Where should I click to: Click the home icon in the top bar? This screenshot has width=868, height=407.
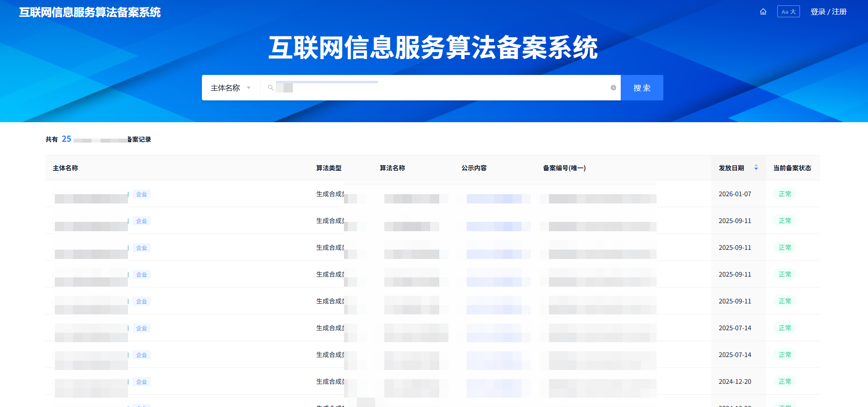coord(763,12)
